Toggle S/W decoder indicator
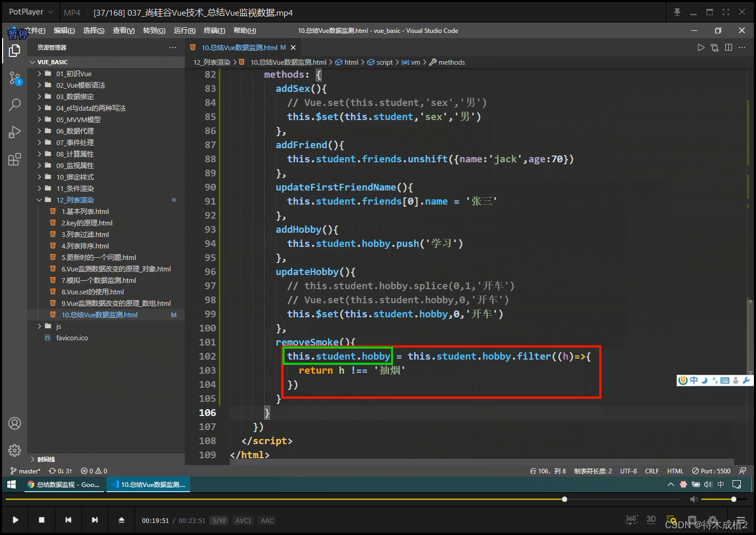 (x=219, y=520)
